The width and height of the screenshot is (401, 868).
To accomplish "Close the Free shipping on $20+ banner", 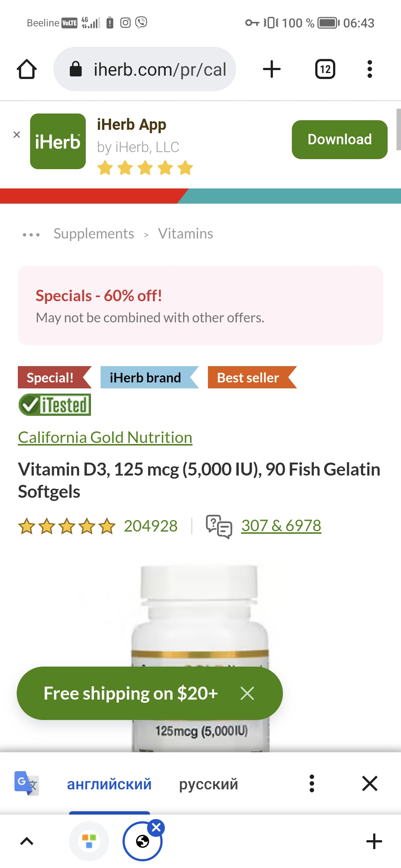I will [x=247, y=693].
